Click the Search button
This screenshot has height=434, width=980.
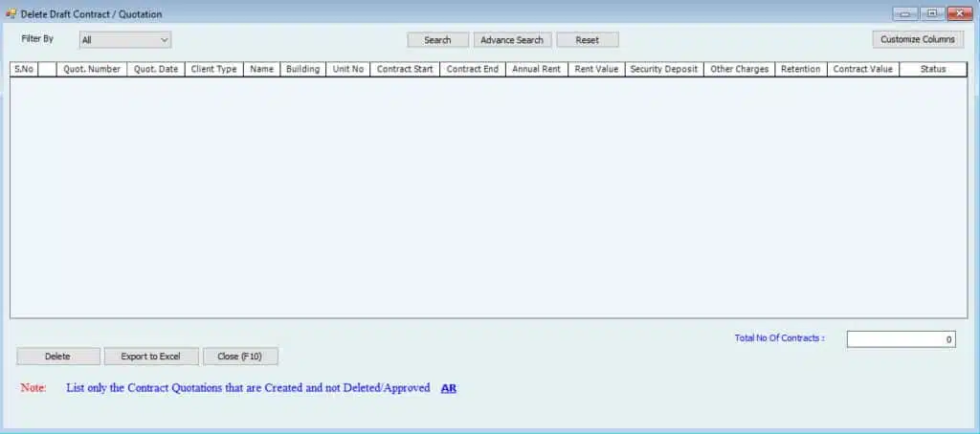[x=437, y=40]
